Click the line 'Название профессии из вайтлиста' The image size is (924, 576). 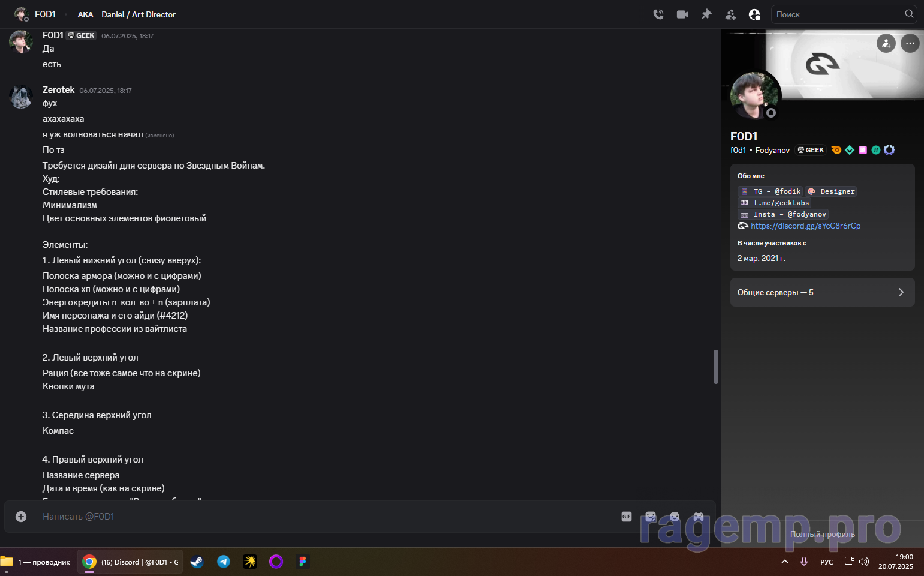click(x=115, y=329)
